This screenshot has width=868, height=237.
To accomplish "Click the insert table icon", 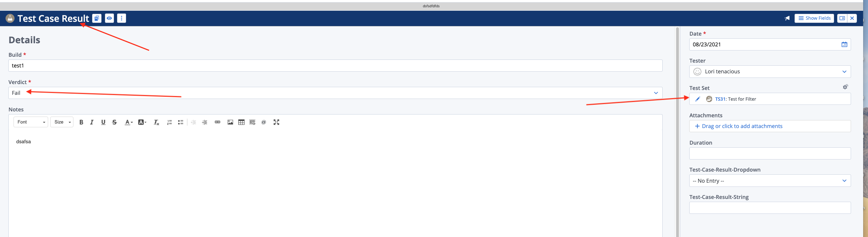I will (x=241, y=122).
